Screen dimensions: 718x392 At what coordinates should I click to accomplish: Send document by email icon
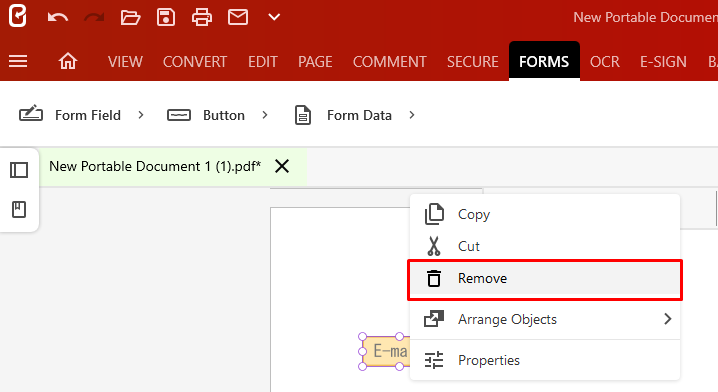pos(238,17)
